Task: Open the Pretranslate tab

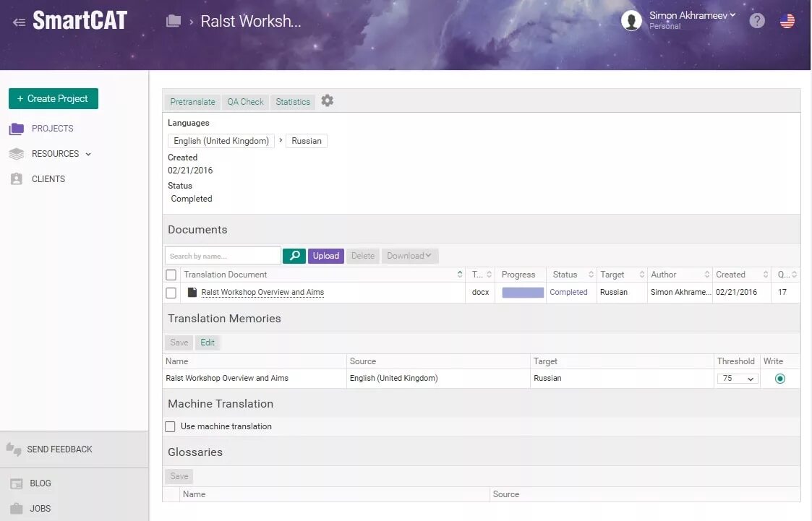Action: pyautogui.click(x=192, y=102)
